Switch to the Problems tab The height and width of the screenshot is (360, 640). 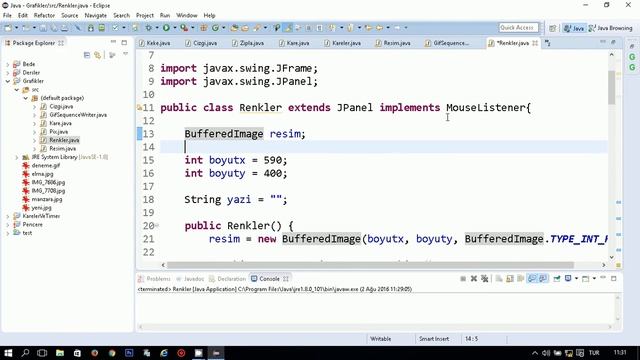pyautogui.click(x=154, y=279)
